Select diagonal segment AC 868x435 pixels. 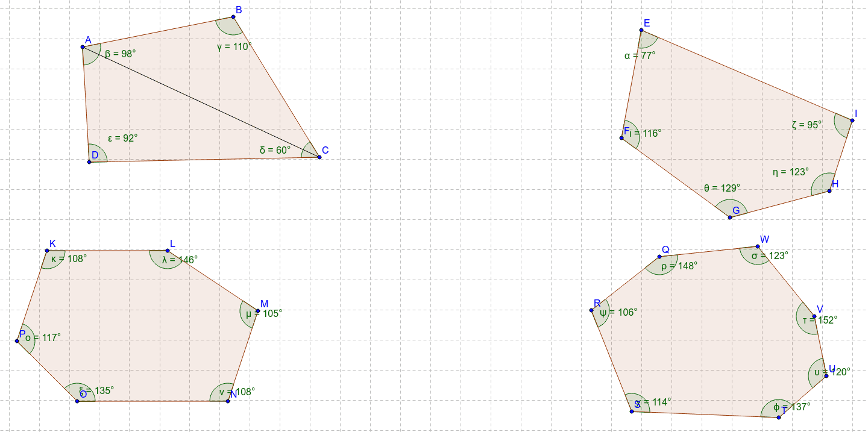coord(201,102)
